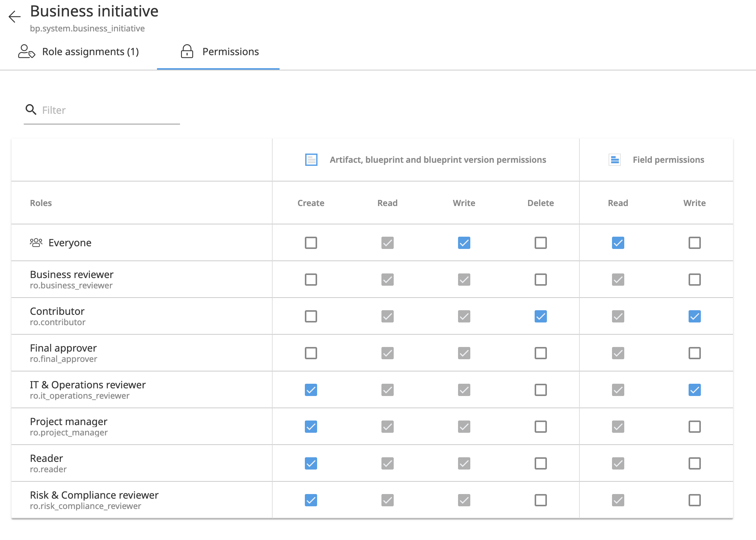This screenshot has width=756, height=540.
Task: Enable Delete for Reader role
Action: [541, 463]
